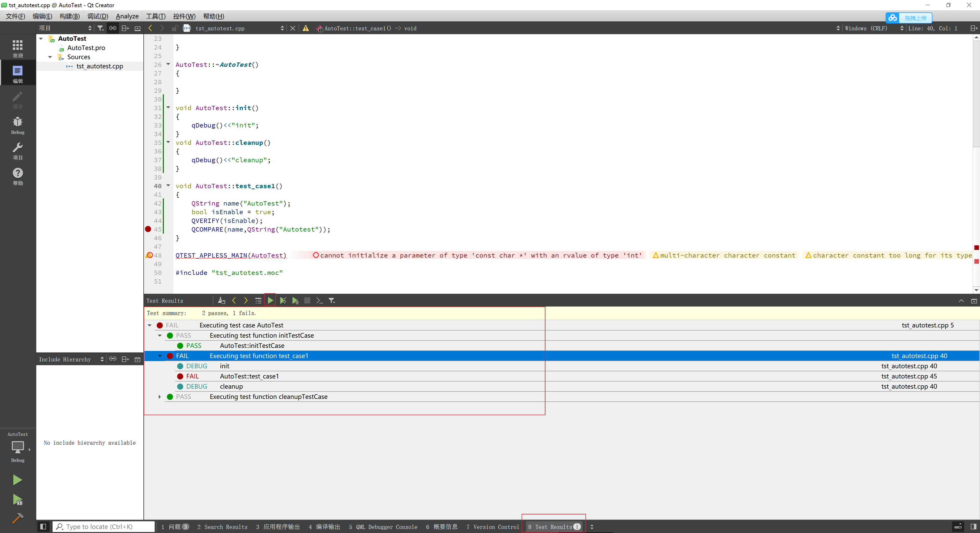Click the Build hammer icon
980x533 pixels.
[x=18, y=518]
